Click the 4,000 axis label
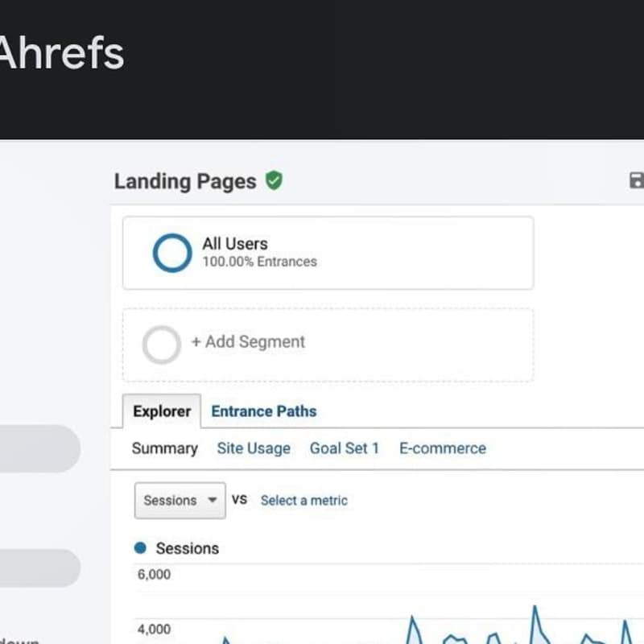This screenshot has height=644, width=644. 154,629
